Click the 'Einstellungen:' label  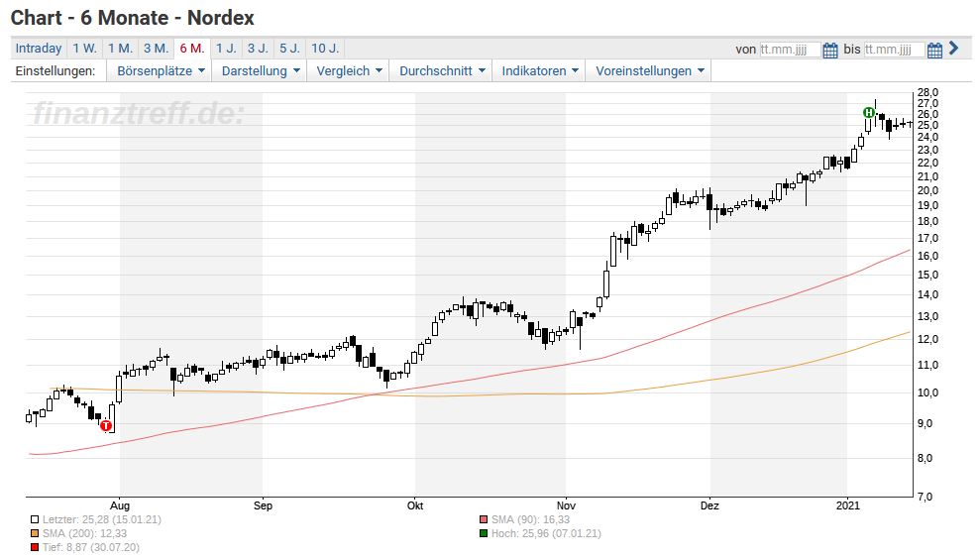(x=55, y=70)
